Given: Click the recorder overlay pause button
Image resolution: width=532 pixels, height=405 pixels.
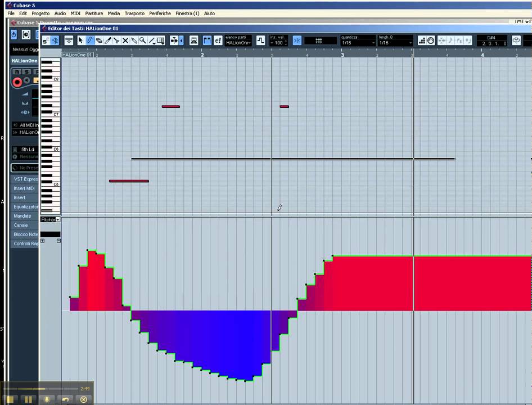Looking at the screenshot, I should [28, 399].
